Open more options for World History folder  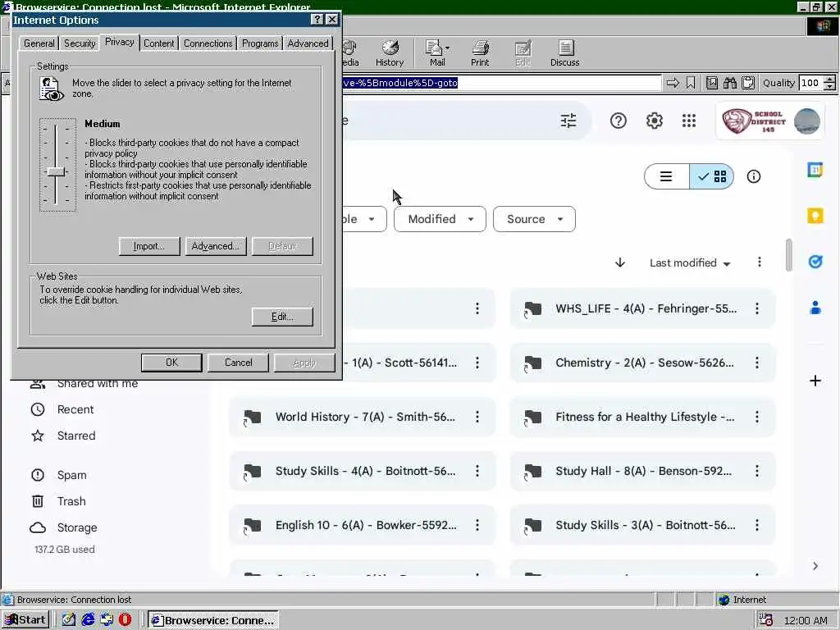(x=477, y=417)
